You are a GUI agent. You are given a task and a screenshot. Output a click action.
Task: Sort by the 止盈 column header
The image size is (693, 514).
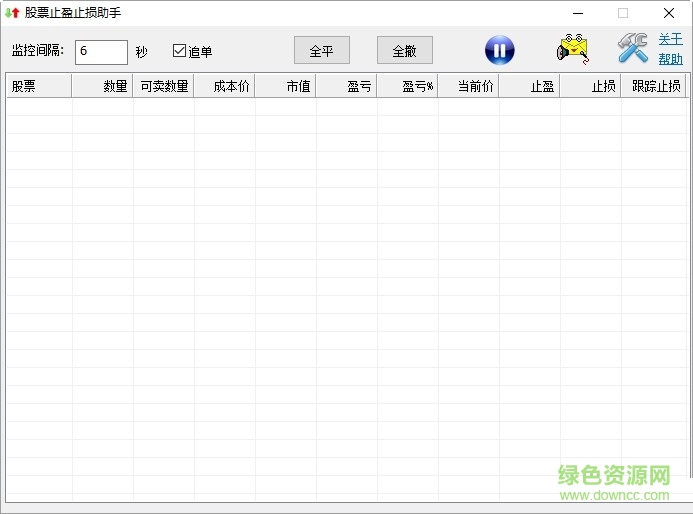pyautogui.click(x=529, y=86)
